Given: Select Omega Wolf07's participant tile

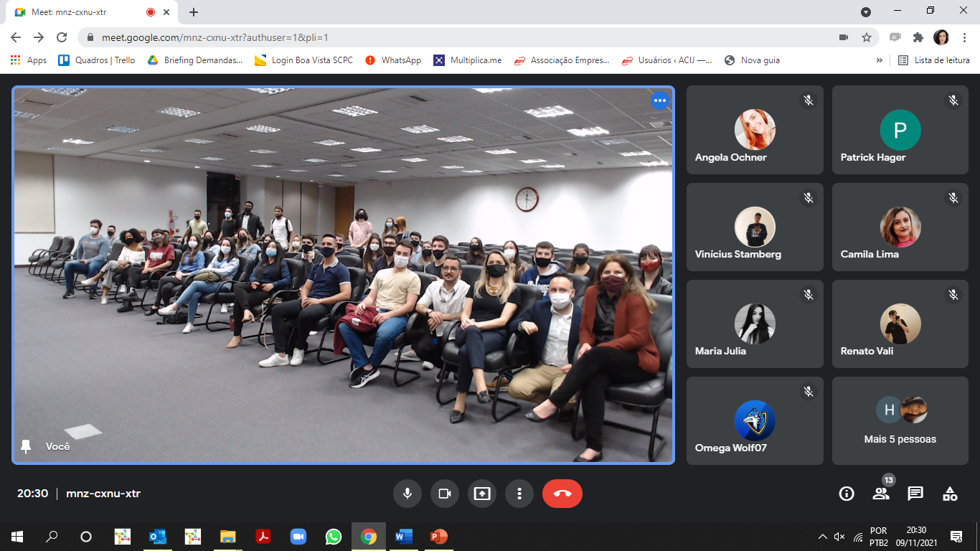Looking at the screenshot, I should 755,420.
